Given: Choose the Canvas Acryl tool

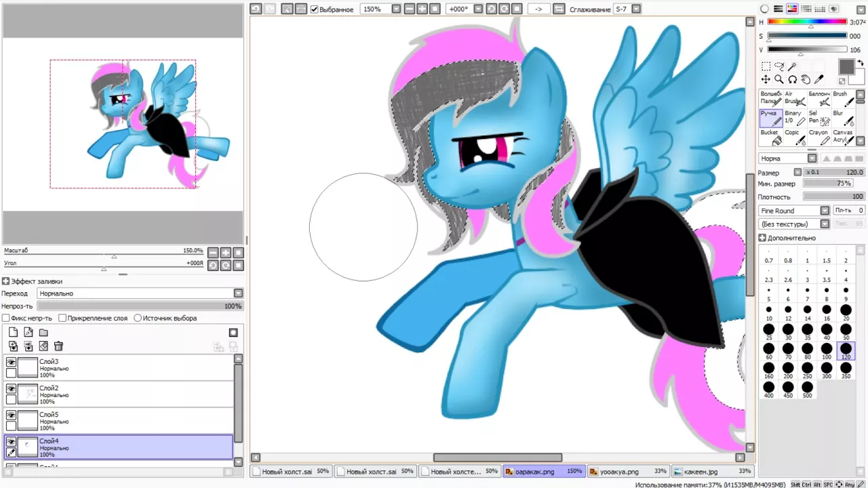Looking at the screenshot, I should [844, 138].
